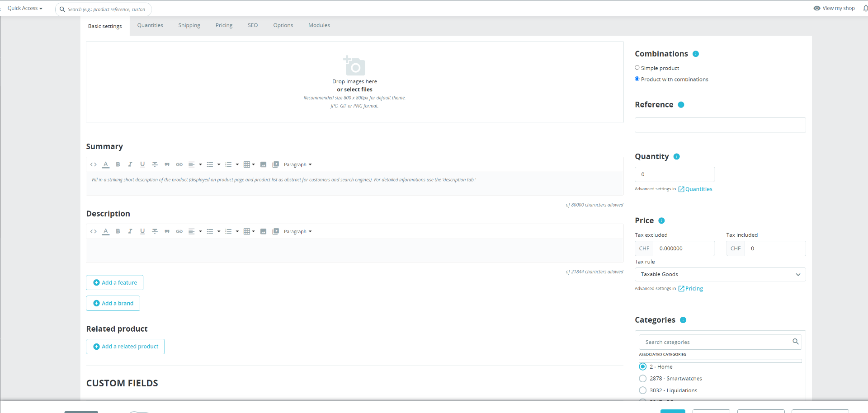Click the Quantity input field
868x413 pixels.
675,174
